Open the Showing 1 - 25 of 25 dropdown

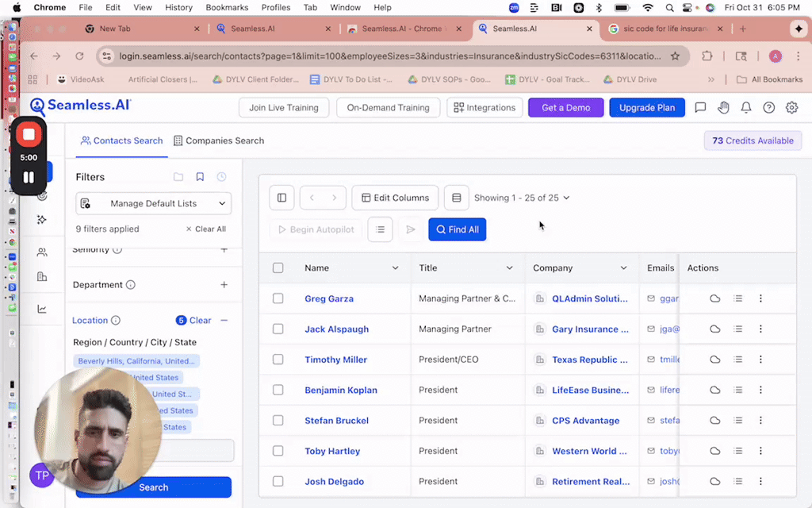(x=522, y=198)
